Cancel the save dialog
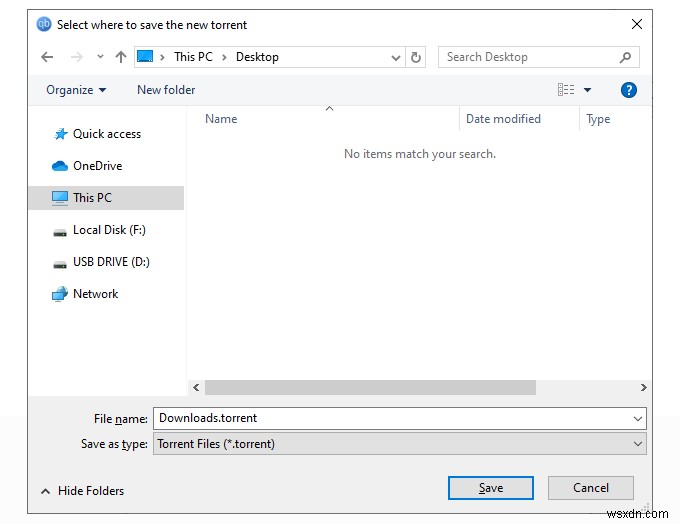The image size is (680, 524). [x=591, y=488]
